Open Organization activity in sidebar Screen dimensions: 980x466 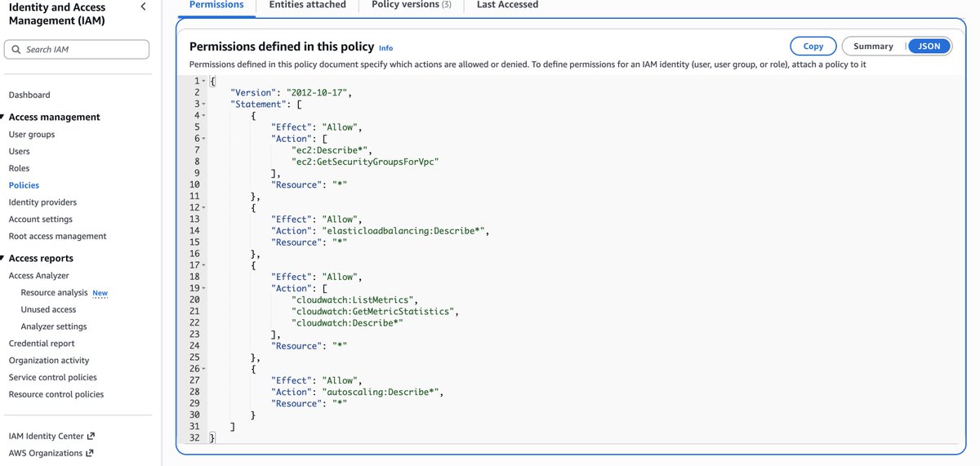point(49,360)
